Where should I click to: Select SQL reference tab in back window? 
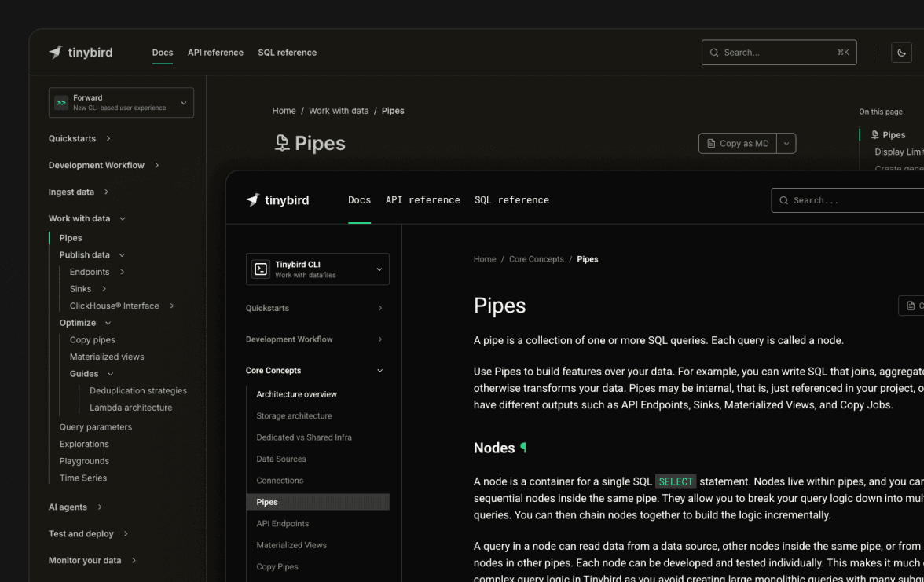(287, 53)
